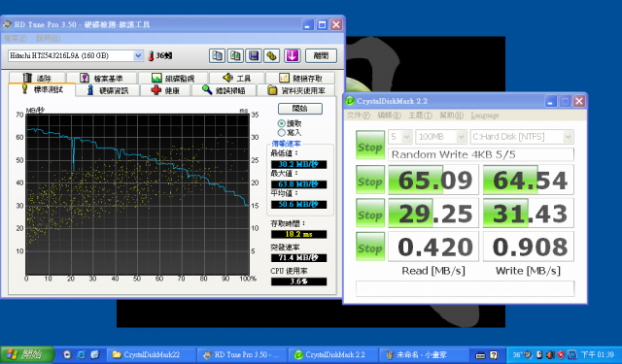Click the 0.908 4KB write result
The width and height of the screenshot is (622, 364).
pyautogui.click(x=529, y=247)
